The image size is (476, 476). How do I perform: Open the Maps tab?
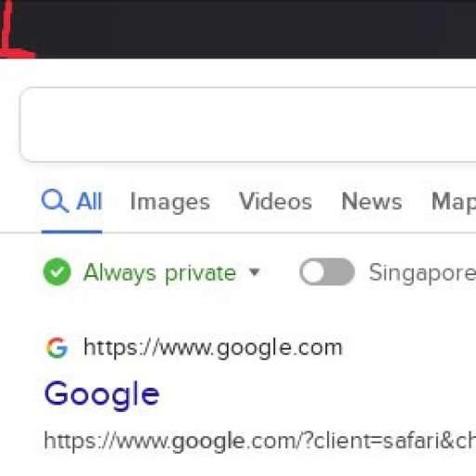point(454,202)
